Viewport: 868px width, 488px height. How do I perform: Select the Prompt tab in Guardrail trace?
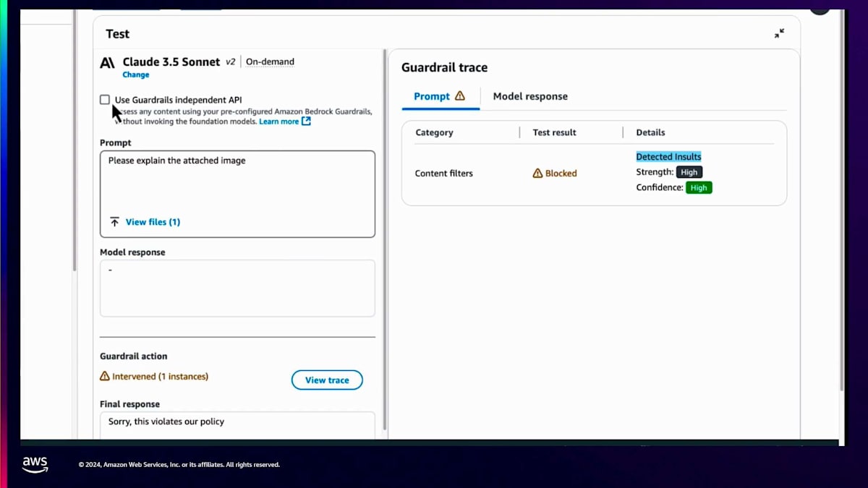click(440, 96)
